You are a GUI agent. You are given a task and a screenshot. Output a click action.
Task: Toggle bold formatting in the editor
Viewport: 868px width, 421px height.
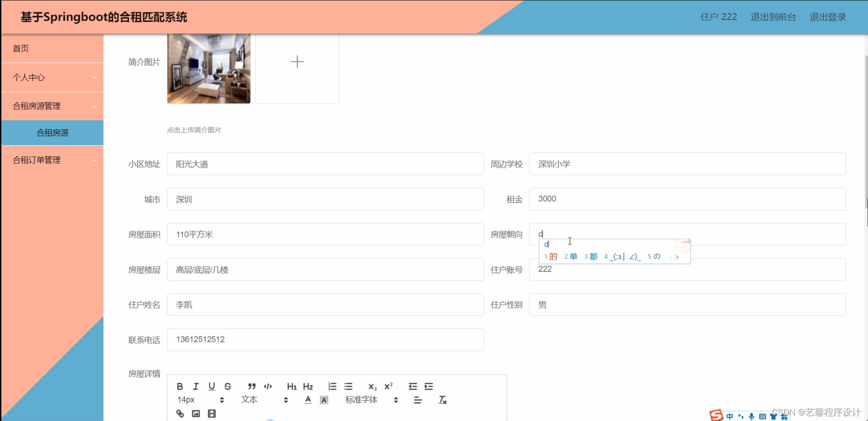[x=180, y=386]
